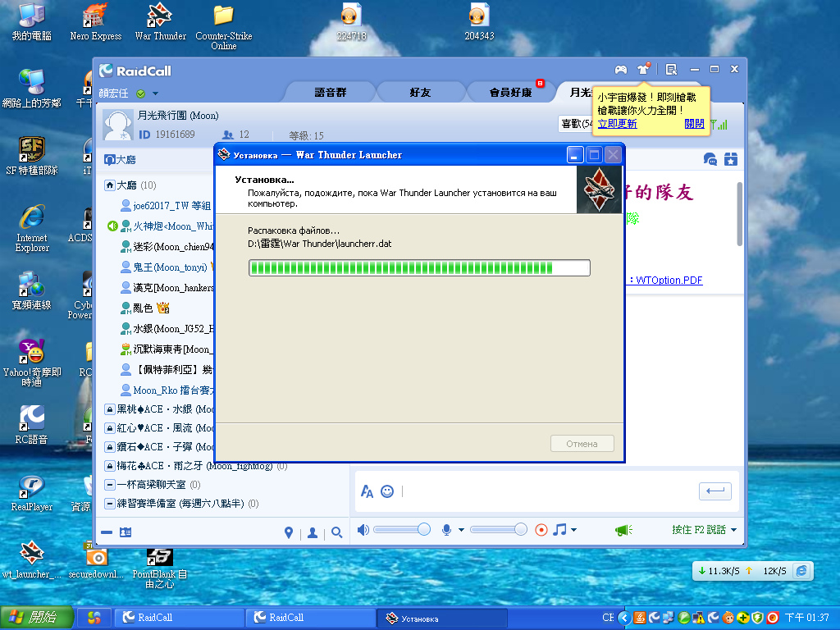Open the Nero Express desktop icon
The width and height of the screenshot is (840, 630).
point(95,21)
